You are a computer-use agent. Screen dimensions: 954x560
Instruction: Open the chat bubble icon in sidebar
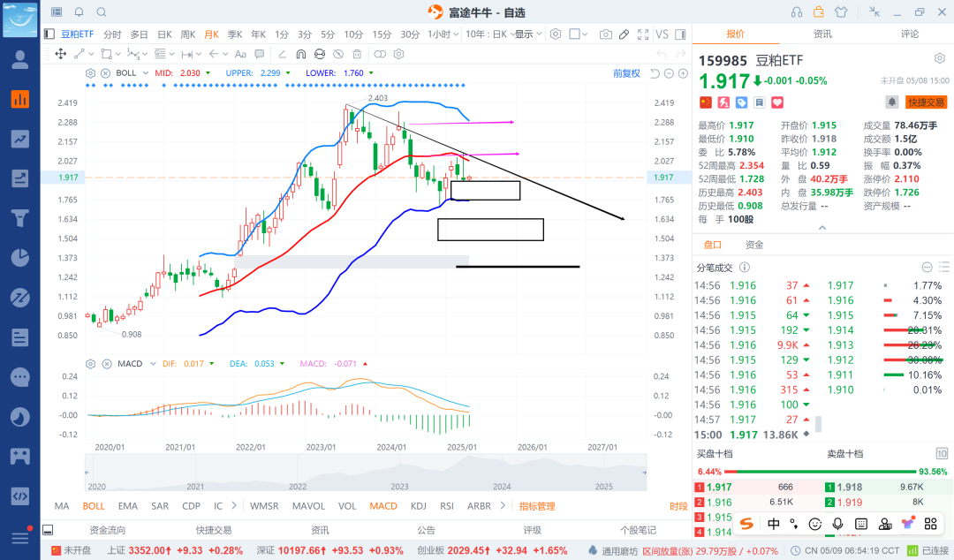(x=20, y=377)
